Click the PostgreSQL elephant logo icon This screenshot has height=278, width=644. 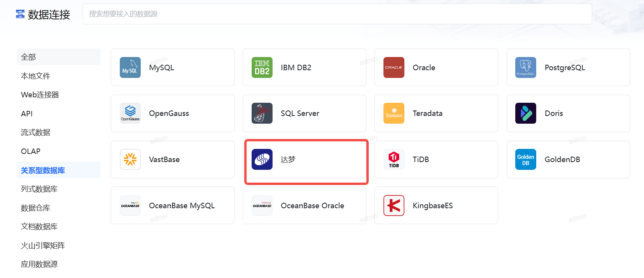tap(526, 67)
